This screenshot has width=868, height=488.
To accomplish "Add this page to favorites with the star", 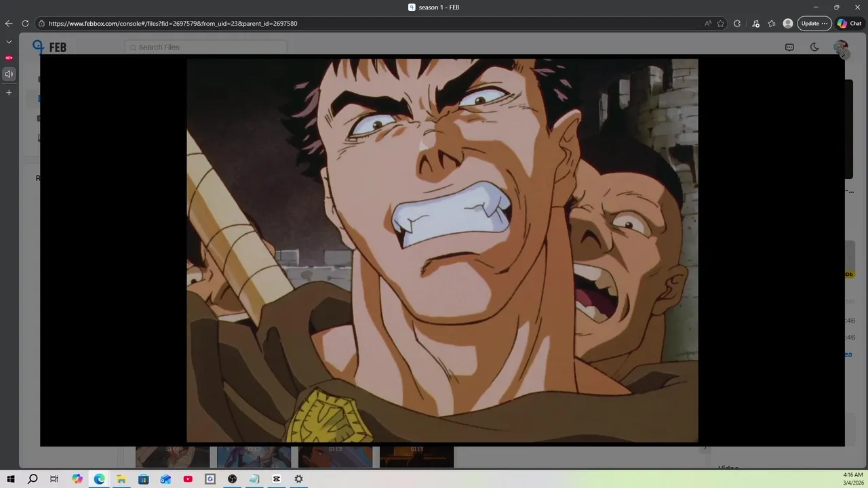I will pyautogui.click(x=721, y=23).
